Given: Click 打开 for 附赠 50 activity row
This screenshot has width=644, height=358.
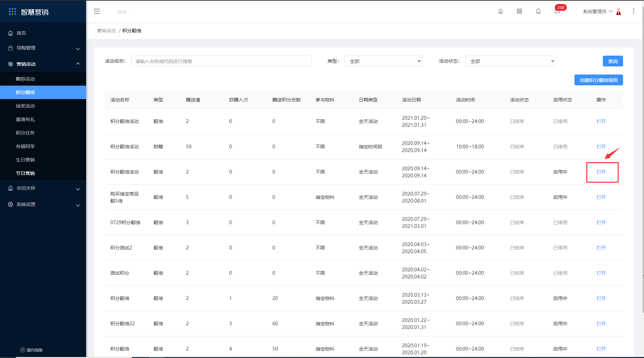Looking at the screenshot, I should pos(601,147).
